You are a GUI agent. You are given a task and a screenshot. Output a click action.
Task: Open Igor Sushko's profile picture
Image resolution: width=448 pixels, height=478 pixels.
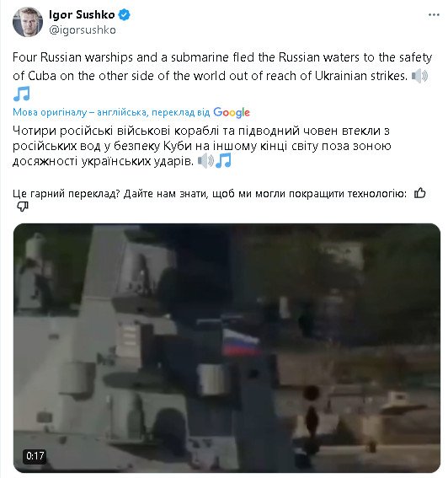coord(28,22)
